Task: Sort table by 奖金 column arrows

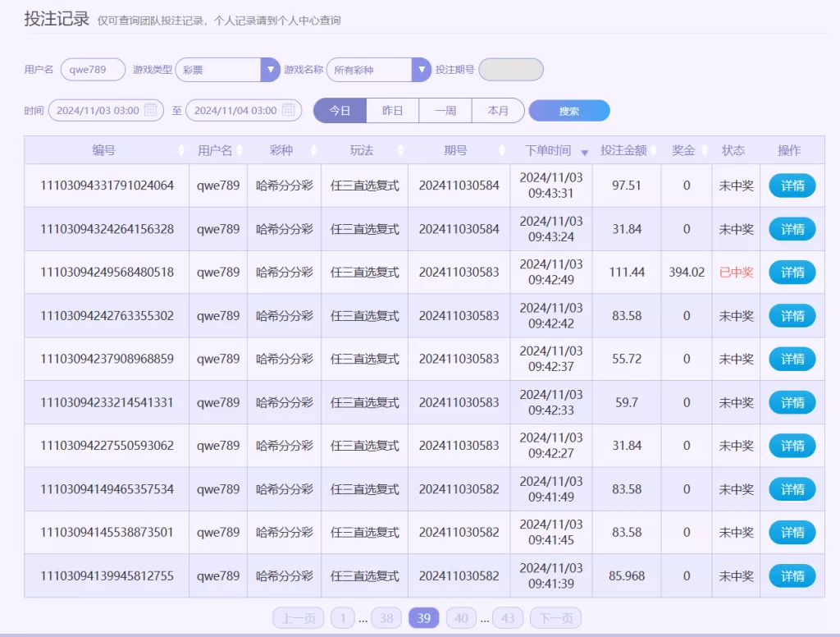Action: click(x=705, y=151)
